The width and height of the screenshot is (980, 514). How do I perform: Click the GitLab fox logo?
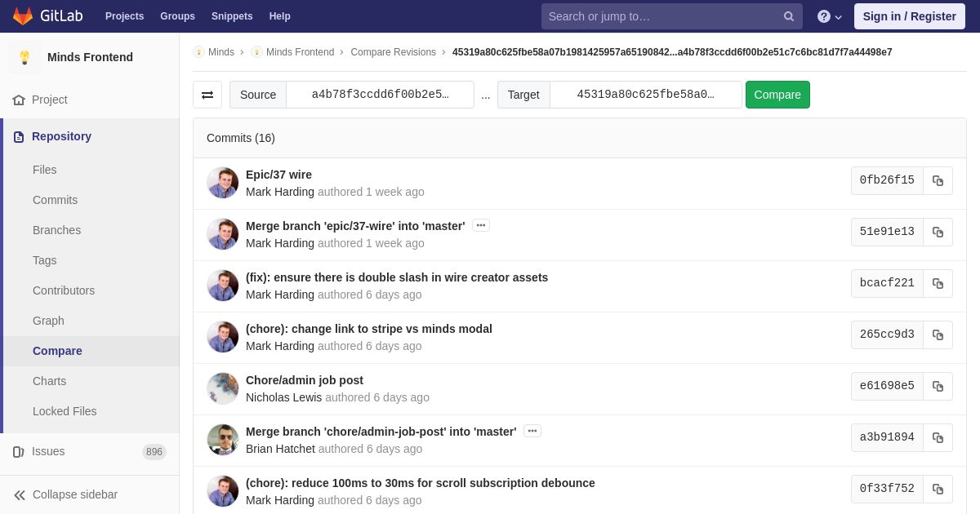point(23,16)
